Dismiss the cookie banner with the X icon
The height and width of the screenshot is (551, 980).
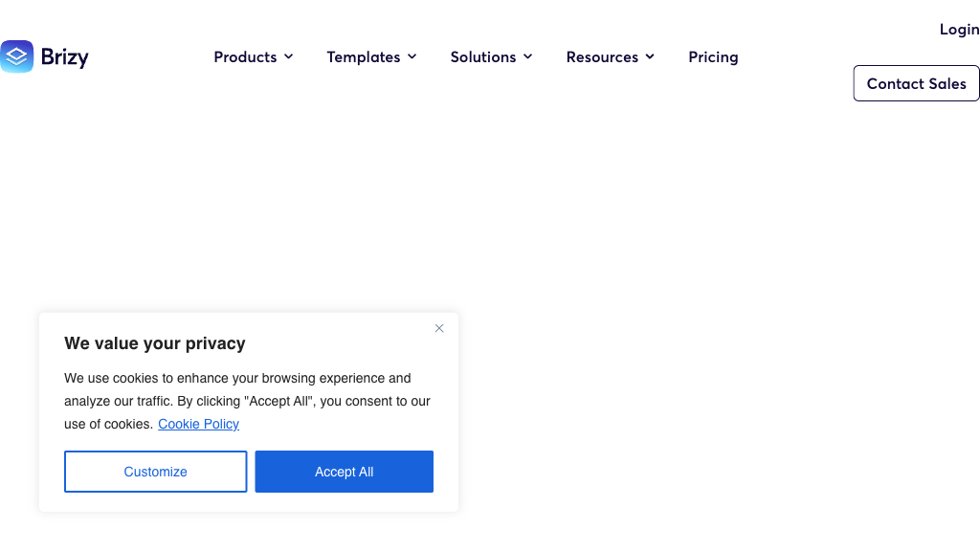pyautogui.click(x=439, y=328)
